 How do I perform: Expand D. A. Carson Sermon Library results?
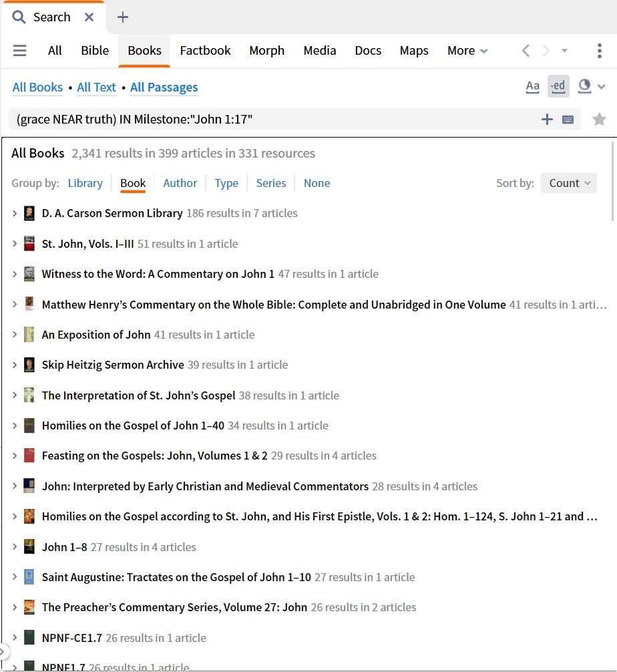[15, 213]
